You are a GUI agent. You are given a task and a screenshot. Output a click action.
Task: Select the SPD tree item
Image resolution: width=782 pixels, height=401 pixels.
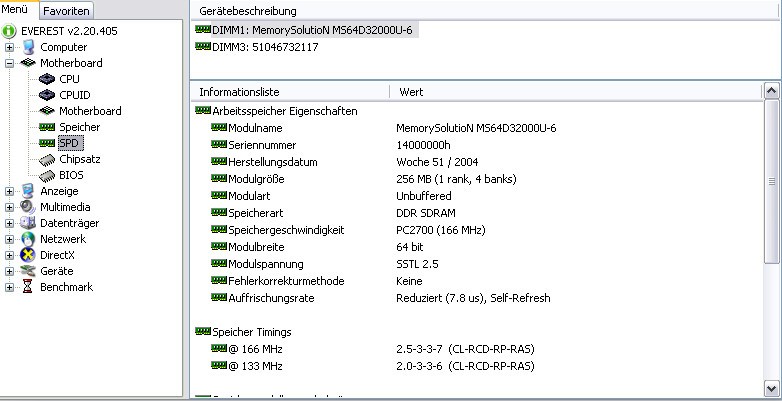(x=70, y=143)
